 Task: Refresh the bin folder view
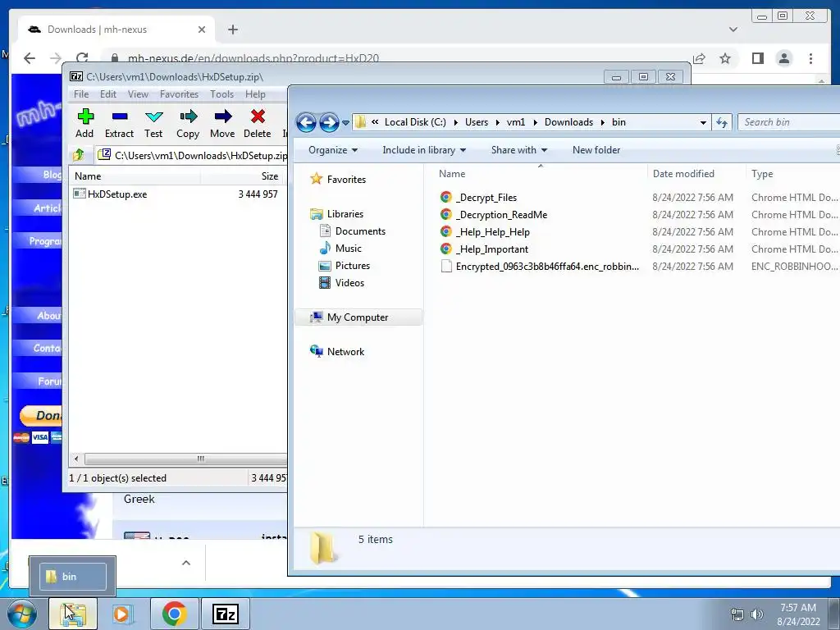pos(722,123)
